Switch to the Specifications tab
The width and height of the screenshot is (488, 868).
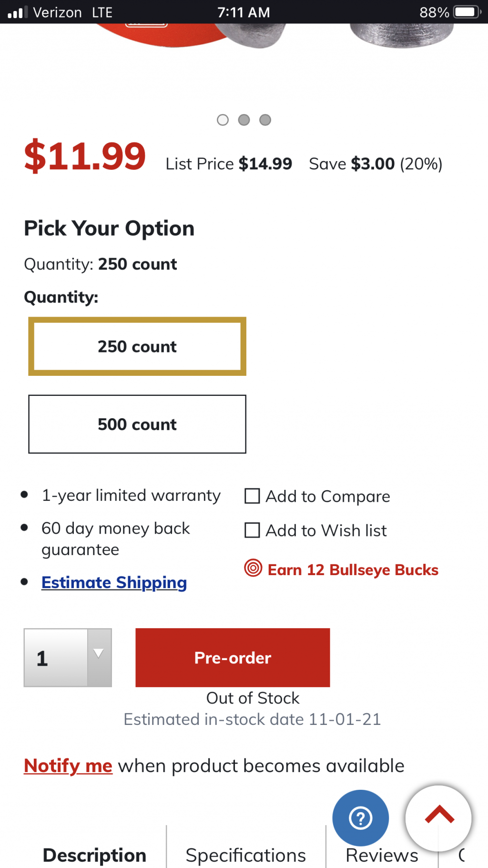click(x=245, y=855)
